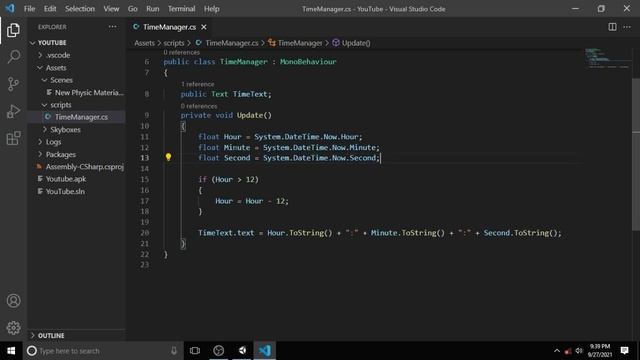Click the Type here to search box
The height and width of the screenshot is (360, 640).
click(x=102, y=351)
